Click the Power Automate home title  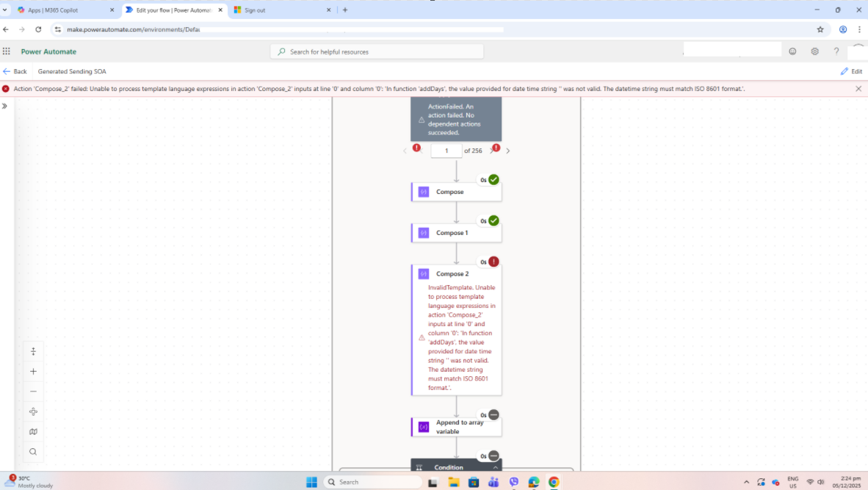[x=48, y=51]
